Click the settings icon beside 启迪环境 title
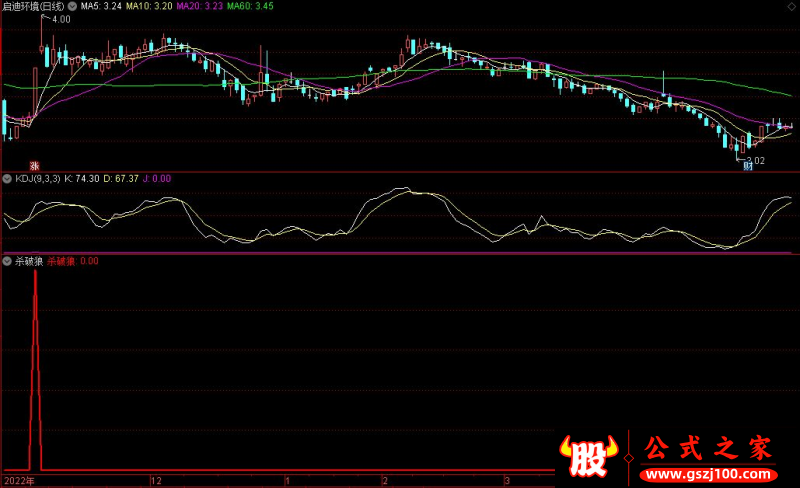The width and height of the screenshot is (800, 488). click(71, 6)
